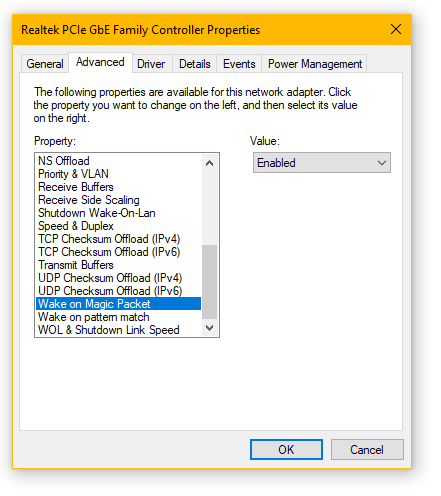Select the Receive Buffers property
This screenshot has width=441, height=496.
coord(119,187)
